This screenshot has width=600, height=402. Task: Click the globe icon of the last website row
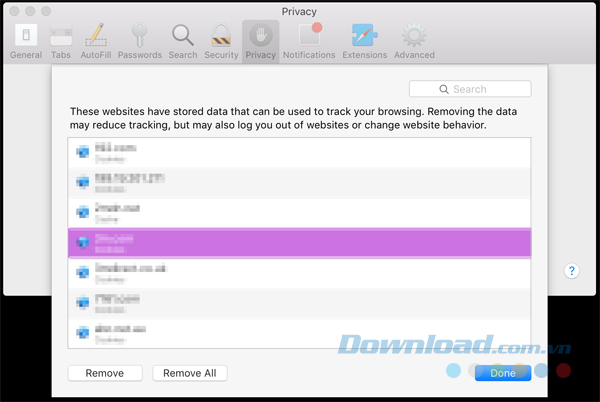click(83, 332)
